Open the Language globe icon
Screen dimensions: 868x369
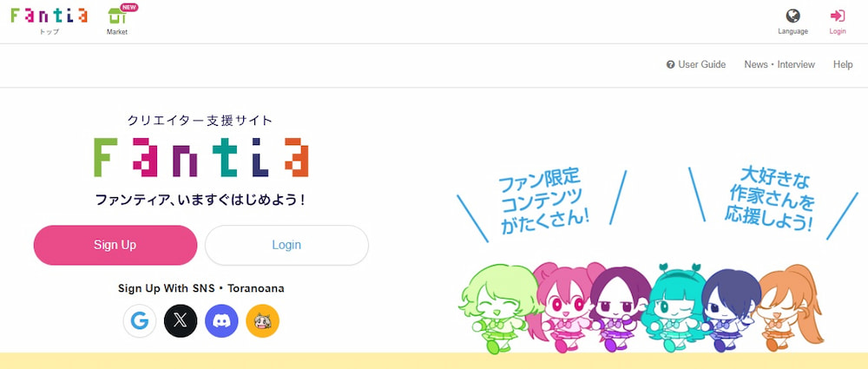click(x=792, y=16)
